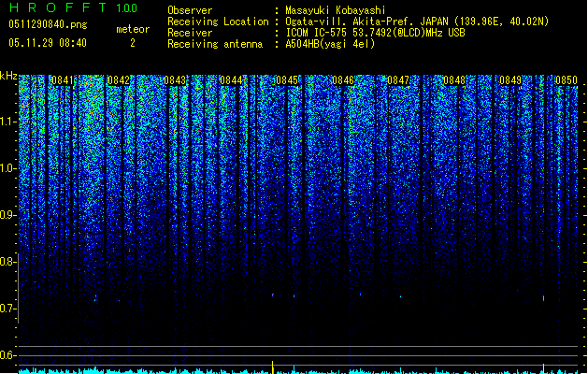Screen dimensions: 588x374
Task: Click the 0842 time marker label
Action: click(x=119, y=80)
